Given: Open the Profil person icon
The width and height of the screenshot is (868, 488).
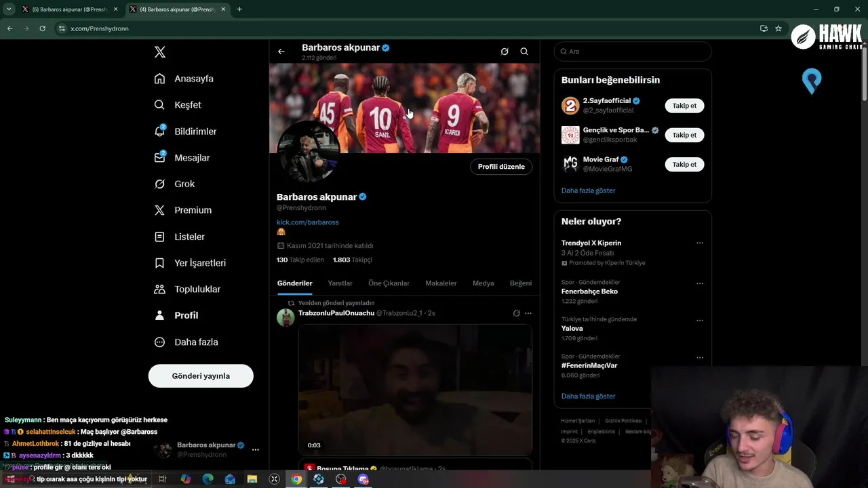Looking at the screenshot, I should (159, 315).
